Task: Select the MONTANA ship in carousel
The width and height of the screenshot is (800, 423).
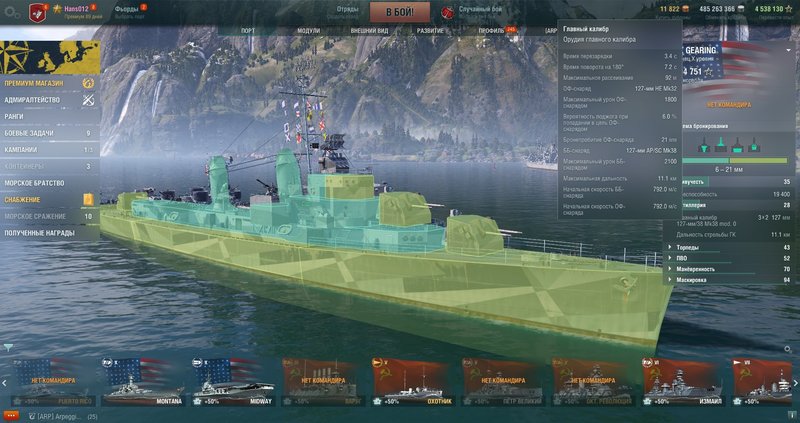Action: [143, 382]
